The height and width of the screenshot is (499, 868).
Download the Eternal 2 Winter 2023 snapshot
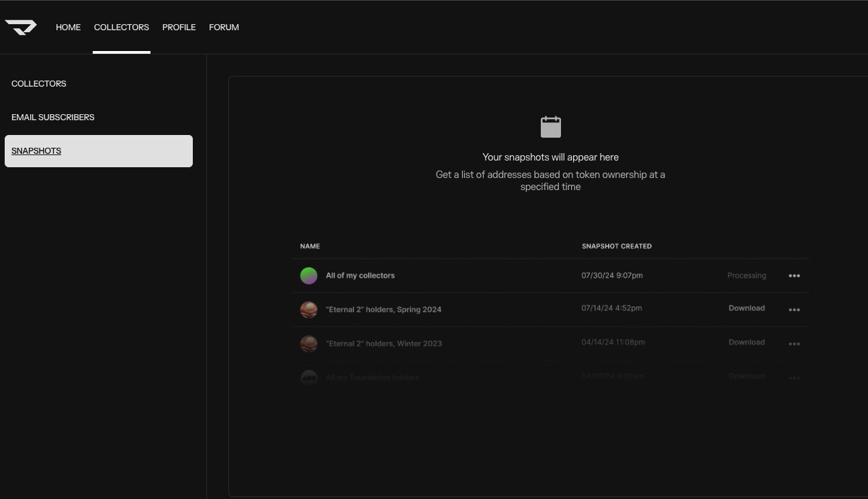[x=746, y=342]
